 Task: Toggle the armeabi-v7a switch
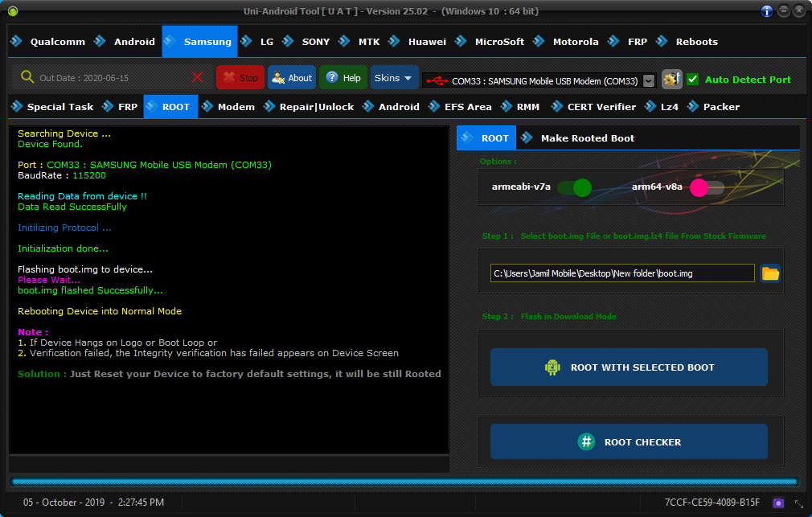[x=575, y=187]
